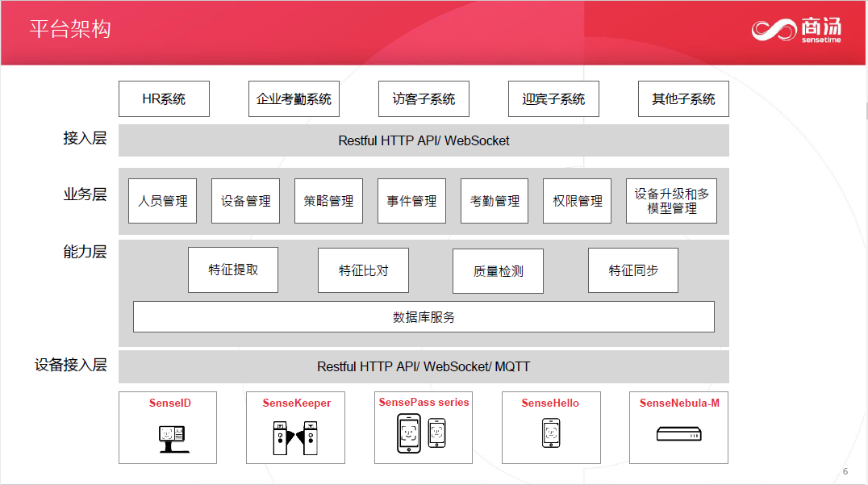Click the 平台架构 slide title

(70, 29)
